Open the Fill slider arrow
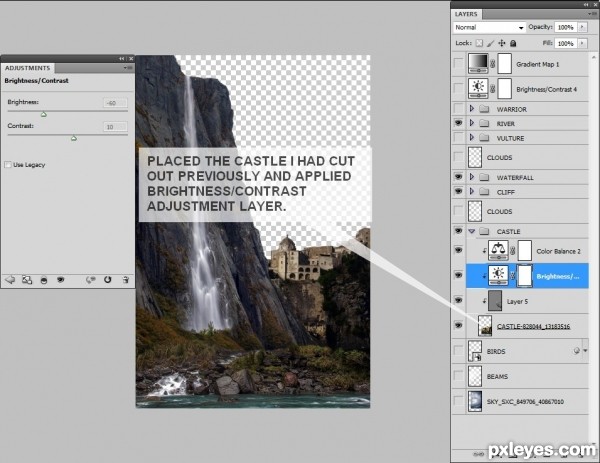The height and width of the screenshot is (463, 600). pos(582,43)
